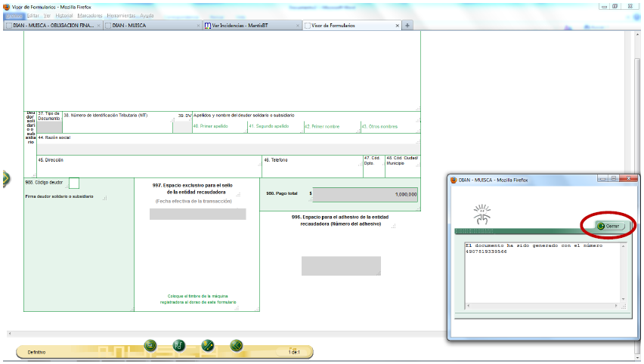The height and width of the screenshot is (364, 644).
Task: Click the popup message horizontal scrollbar left arrow
Action: [x=468, y=306]
